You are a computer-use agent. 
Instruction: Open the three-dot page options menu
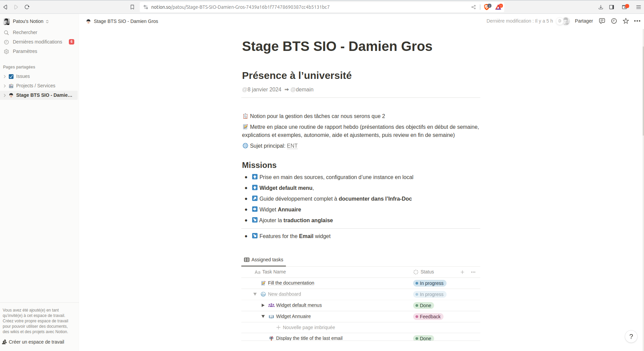point(637,21)
